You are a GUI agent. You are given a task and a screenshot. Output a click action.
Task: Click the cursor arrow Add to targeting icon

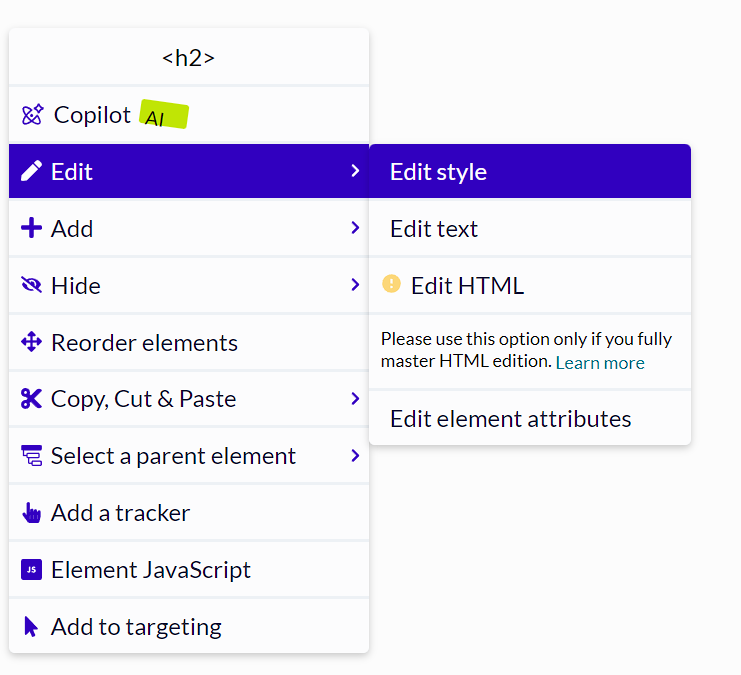point(31,627)
